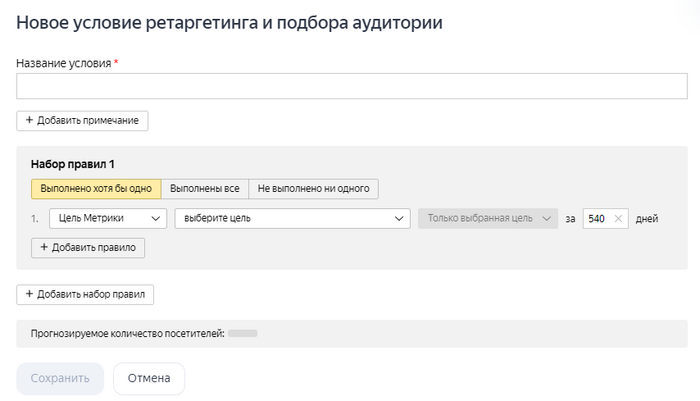Click the plus icon beside Добавить правило
The image size is (700, 401).
(43, 247)
